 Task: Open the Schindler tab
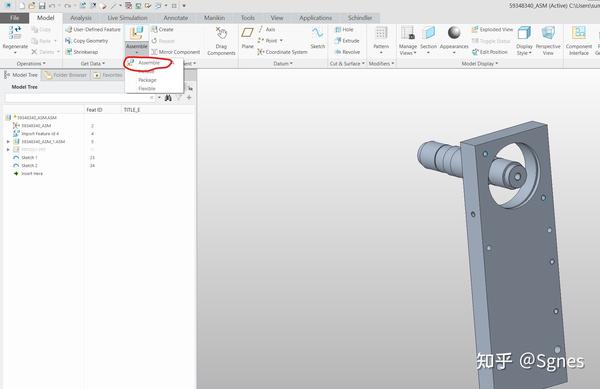pos(360,18)
